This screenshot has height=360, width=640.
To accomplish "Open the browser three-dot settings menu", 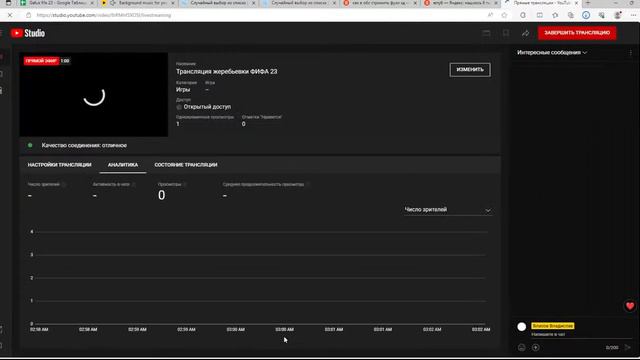I will pos(633,15).
